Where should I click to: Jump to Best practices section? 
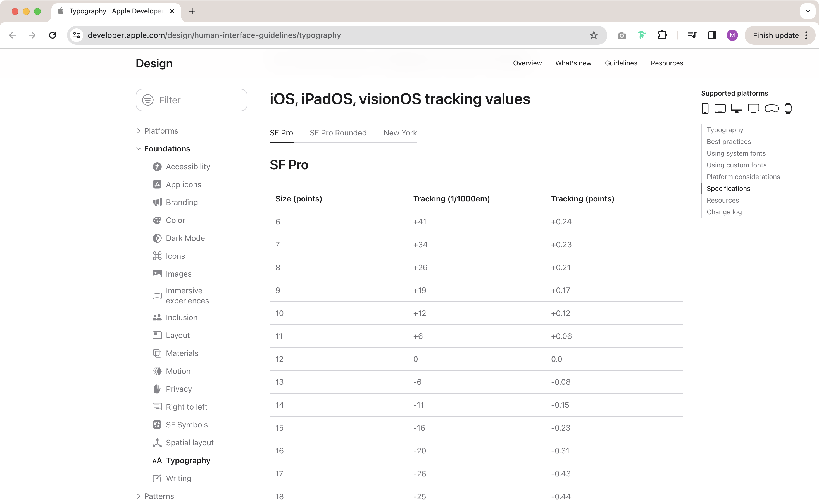[x=729, y=142]
